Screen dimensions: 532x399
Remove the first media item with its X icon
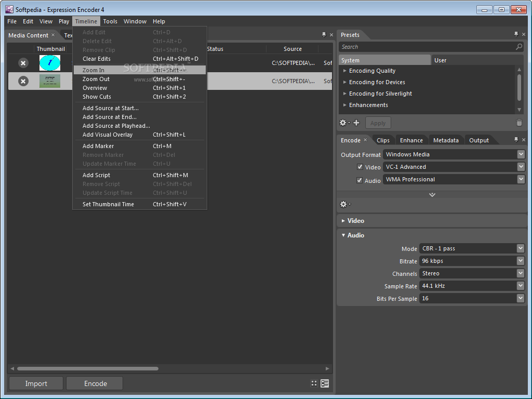pyautogui.click(x=23, y=63)
